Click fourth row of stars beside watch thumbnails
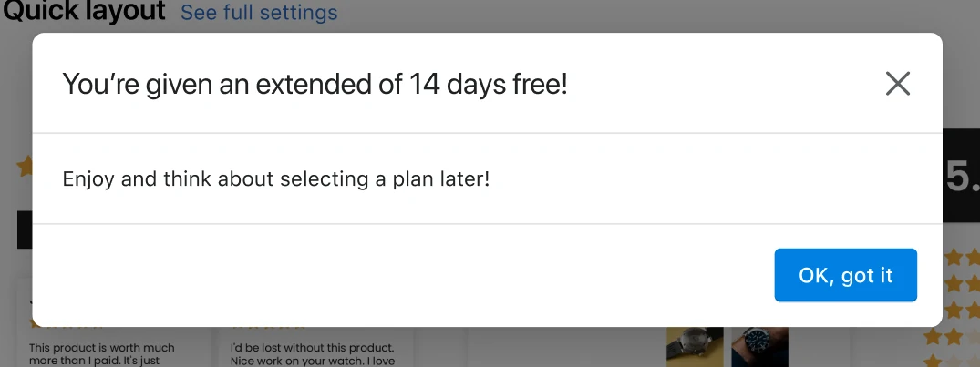This screenshot has height=367, width=980. tap(951, 337)
